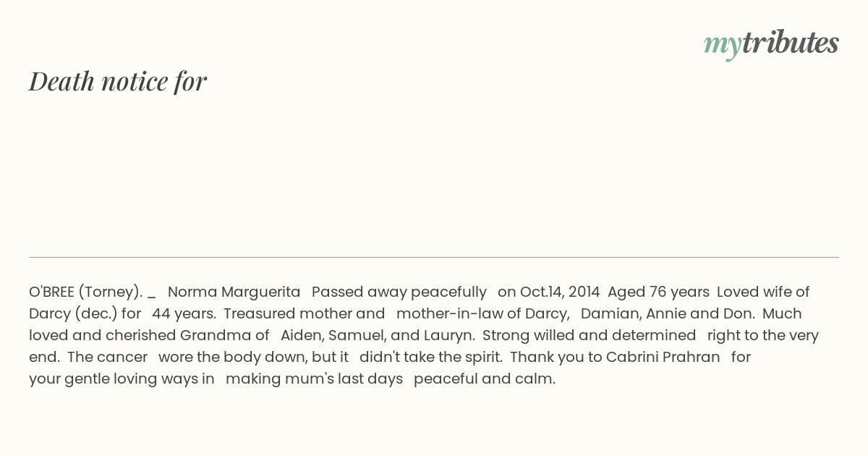Select the 'Death notice for' heading
The width and height of the screenshot is (868, 456).
coord(118,81)
